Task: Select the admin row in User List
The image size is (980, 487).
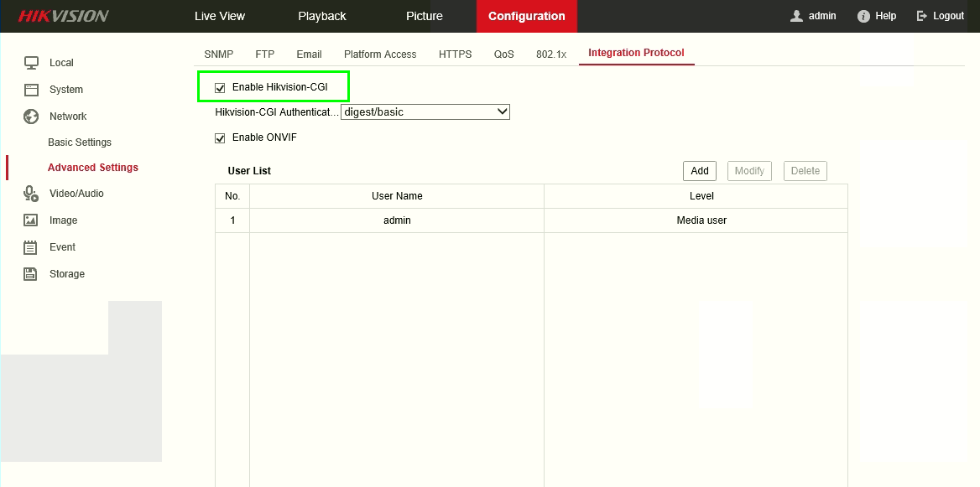Action: [531, 220]
